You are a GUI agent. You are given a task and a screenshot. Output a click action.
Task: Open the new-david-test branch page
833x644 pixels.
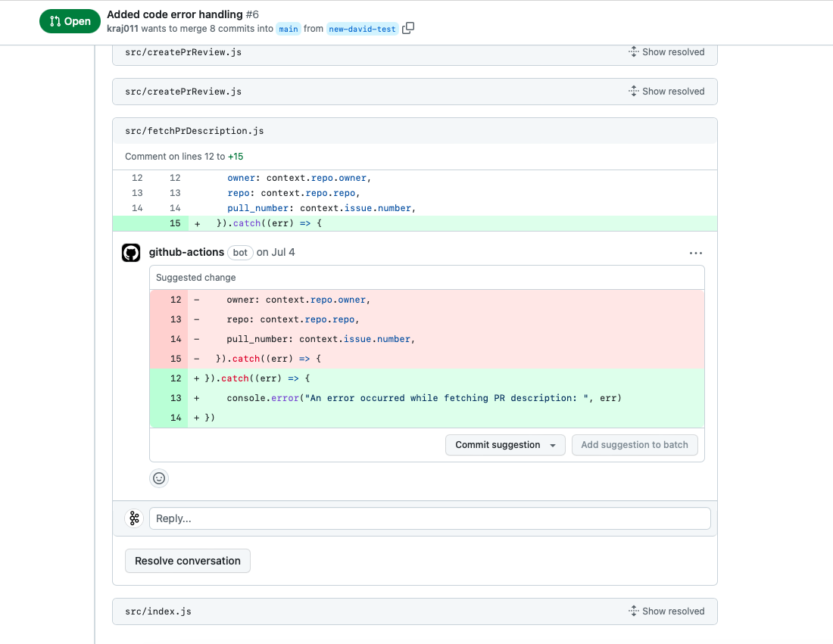pos(361,28)
